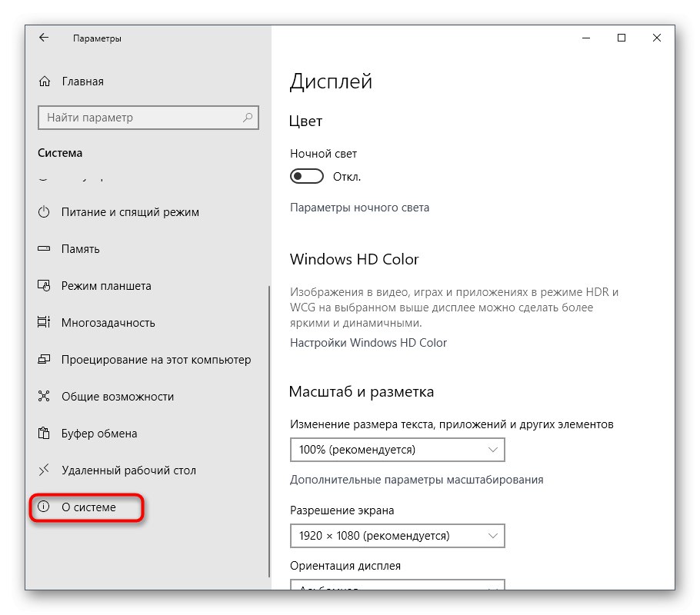The width and height of the screenshot is (700, 615).
Task: Open Дополнительные параметры масштабирования
Action: [x=415, y=479]
